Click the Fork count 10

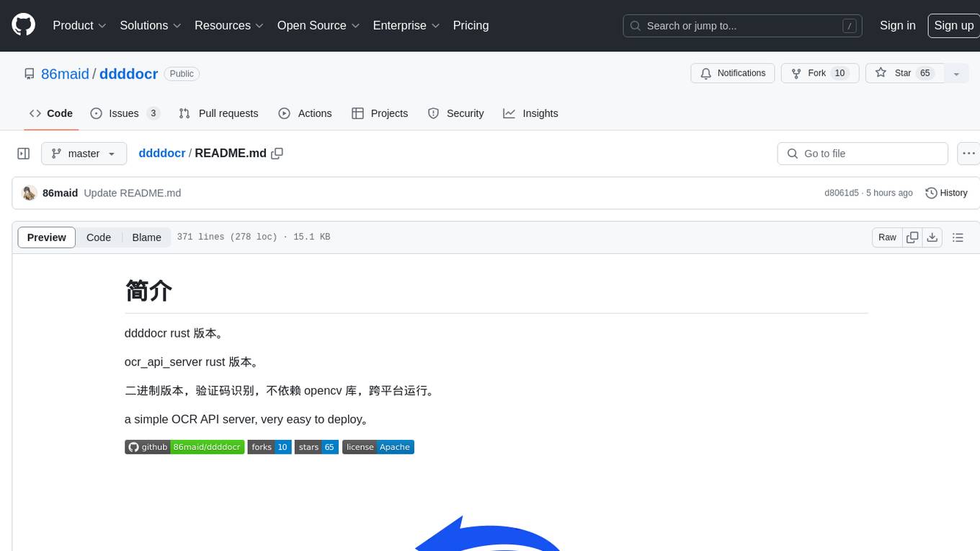[x=839, y=74]
